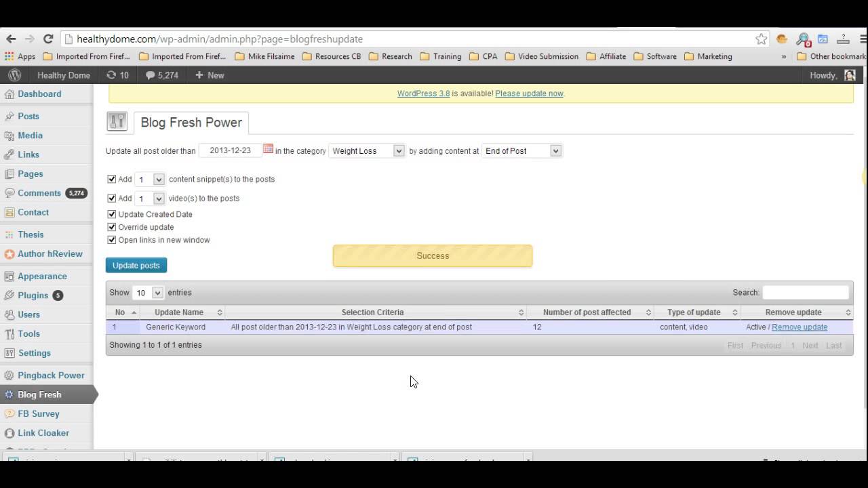Image resolution: width=868 pixels, height=488 pixels.
Task: Open the New content menu in toolbar
Action: click(x=210, y=75)
